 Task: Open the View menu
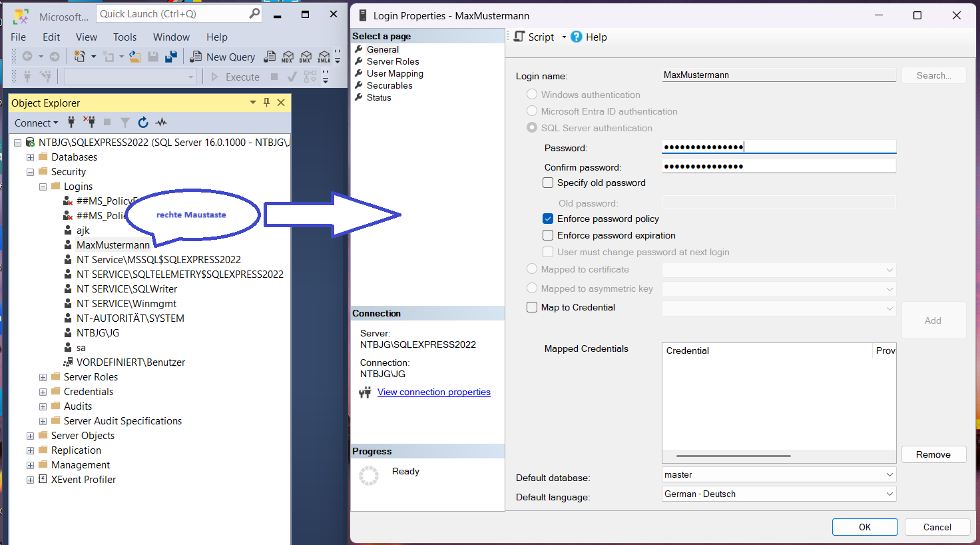click(87, 37)
